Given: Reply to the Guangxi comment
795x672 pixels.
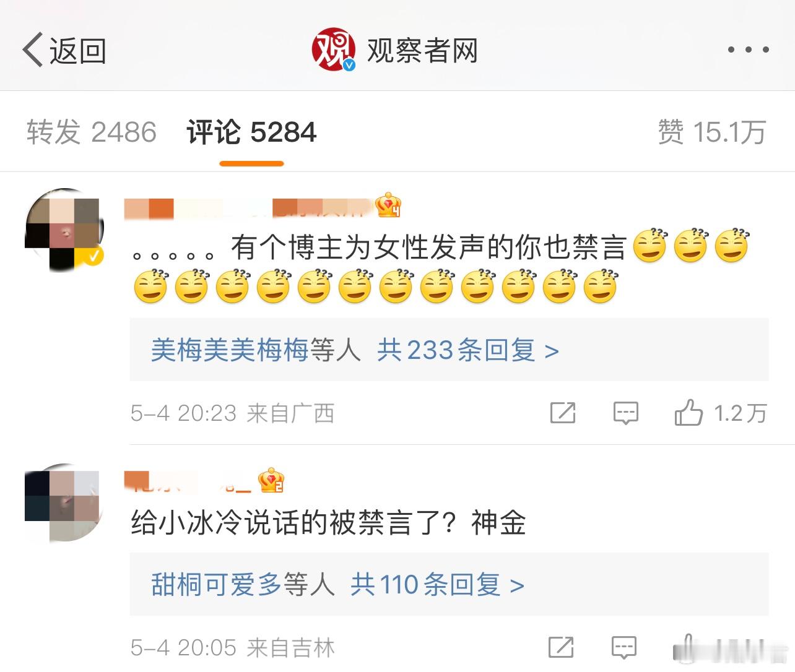Looking at the screenshot, I should pyautogui.click(x=625, y=413).
